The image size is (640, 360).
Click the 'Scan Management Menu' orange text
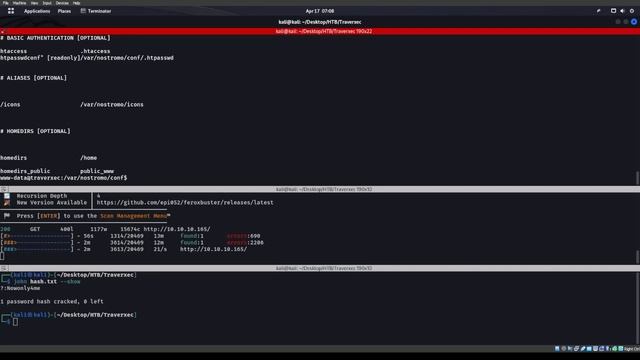[133, 216]
